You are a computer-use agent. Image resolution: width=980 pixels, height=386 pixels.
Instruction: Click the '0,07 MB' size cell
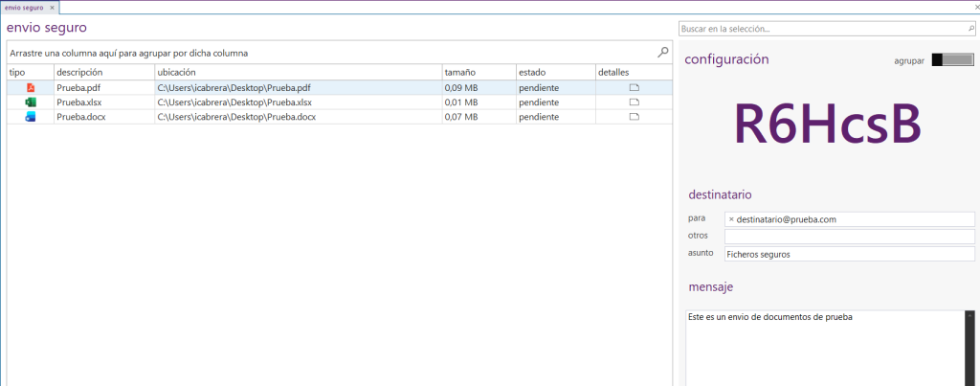(479, 116)
